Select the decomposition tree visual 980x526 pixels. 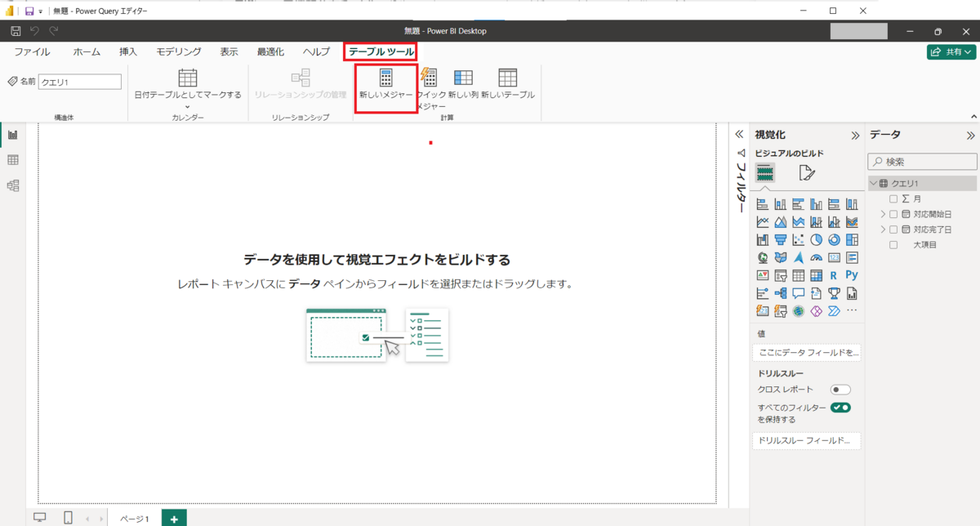tap(780, 293)
